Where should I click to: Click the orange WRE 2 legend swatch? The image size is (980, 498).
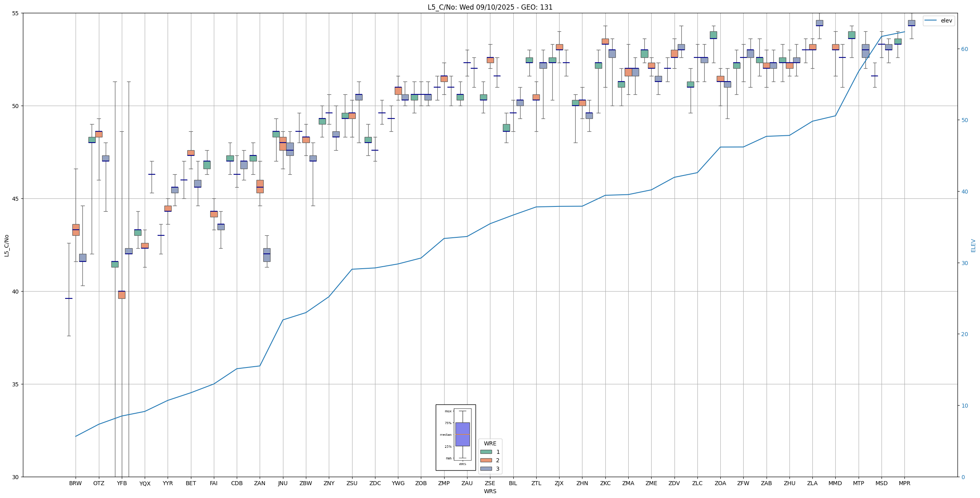coord(486,460)
